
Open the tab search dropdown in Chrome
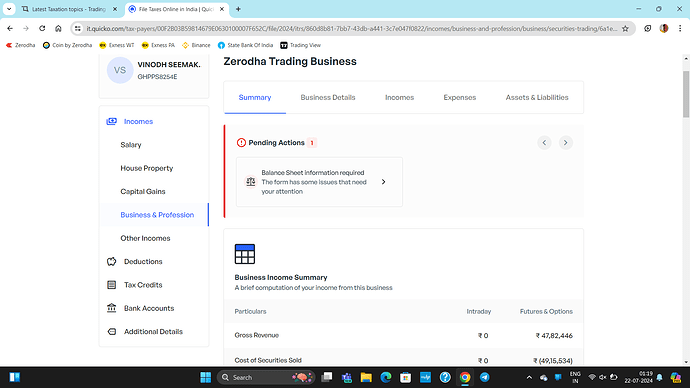coord(9,9)
